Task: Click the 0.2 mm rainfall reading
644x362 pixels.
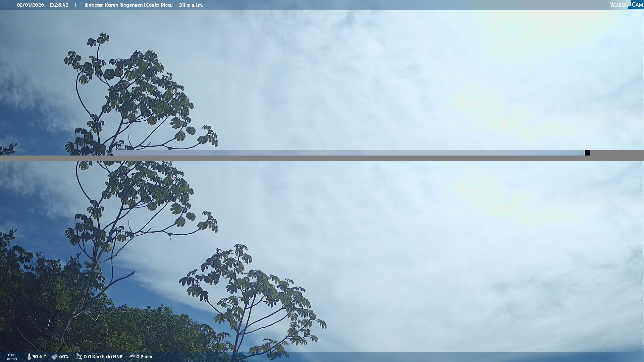Action: tap(144, 357)
